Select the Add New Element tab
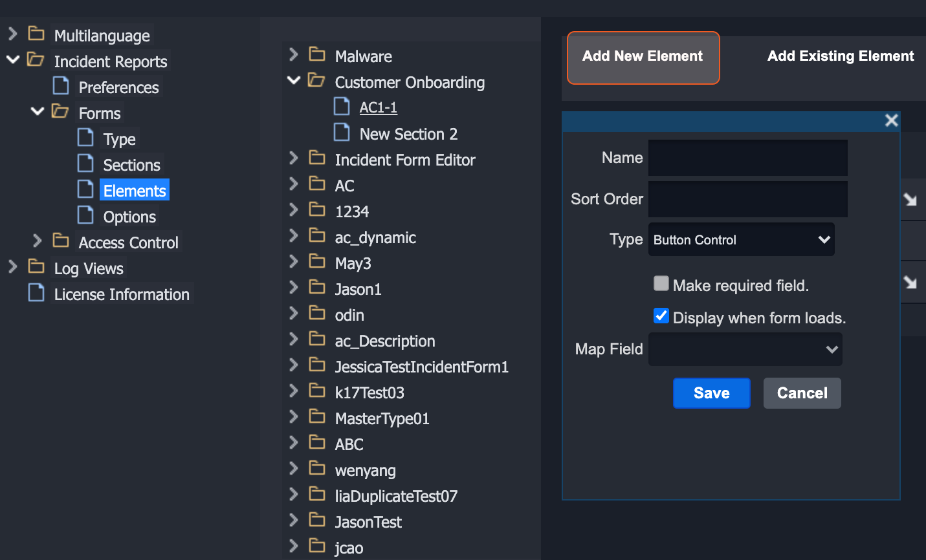 click(643, 57)
